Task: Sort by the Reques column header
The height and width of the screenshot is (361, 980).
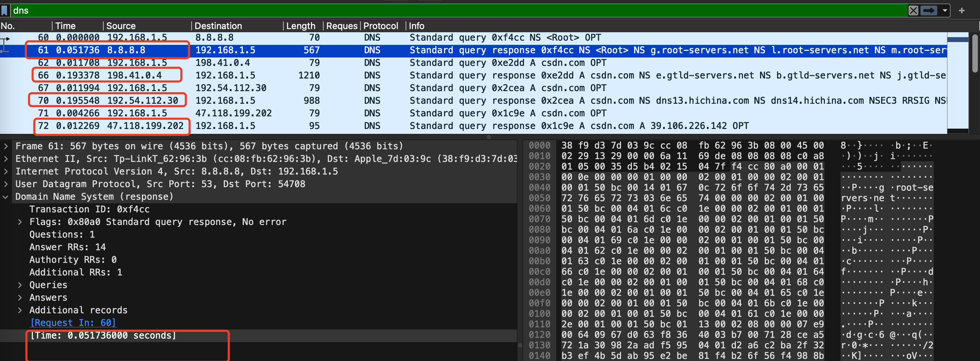Action: (x=341, y=26)
